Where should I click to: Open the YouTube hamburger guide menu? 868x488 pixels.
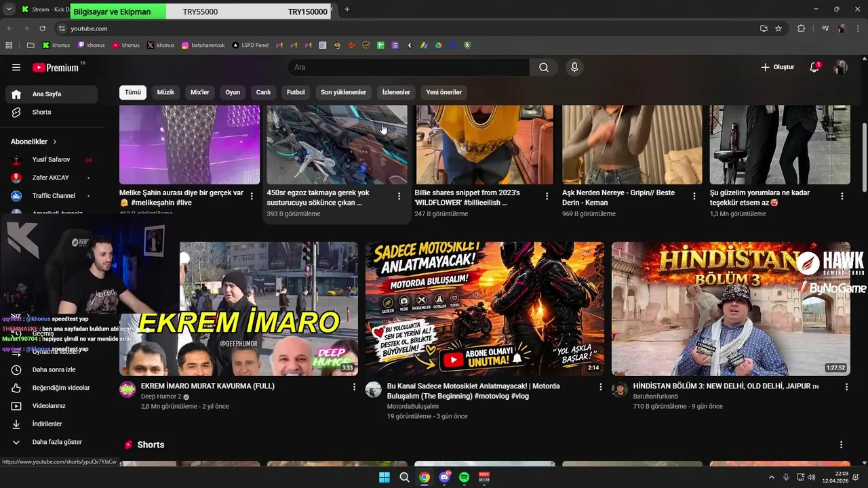click(x=16, y=67)
